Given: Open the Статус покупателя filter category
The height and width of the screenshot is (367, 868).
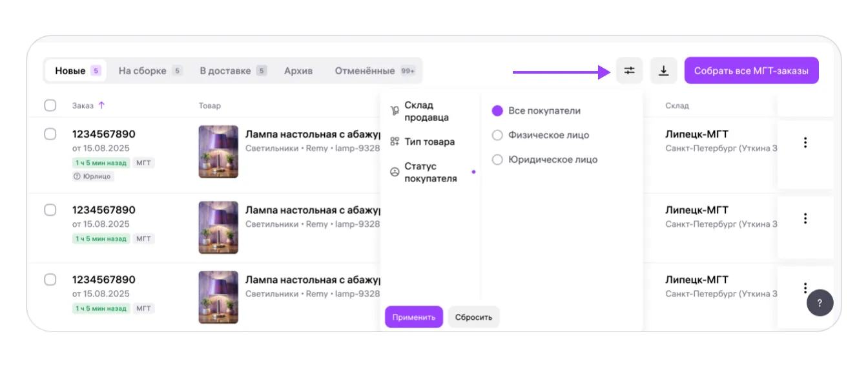Looking at the screenshot, I should [430, 173].
